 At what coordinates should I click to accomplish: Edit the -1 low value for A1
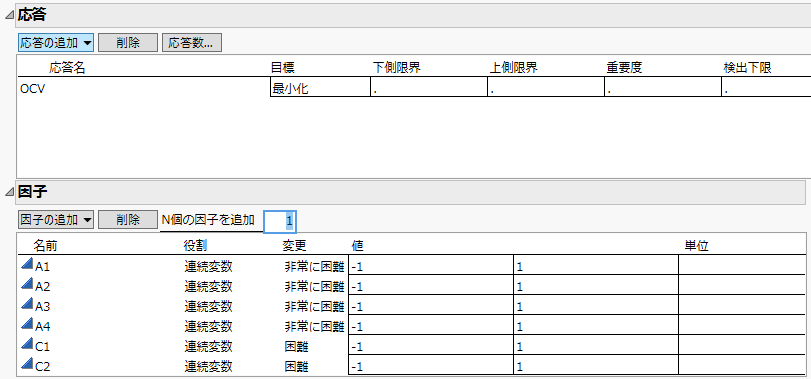[431, 265]
